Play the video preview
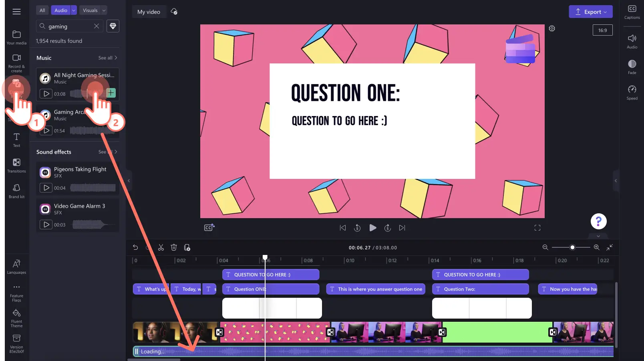 373,228
